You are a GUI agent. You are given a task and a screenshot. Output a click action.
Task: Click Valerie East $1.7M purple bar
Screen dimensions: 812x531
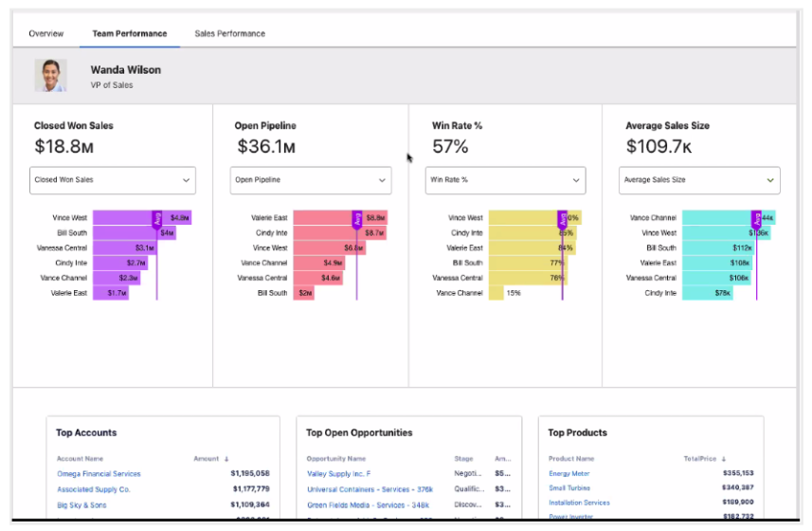click(110, 293)
